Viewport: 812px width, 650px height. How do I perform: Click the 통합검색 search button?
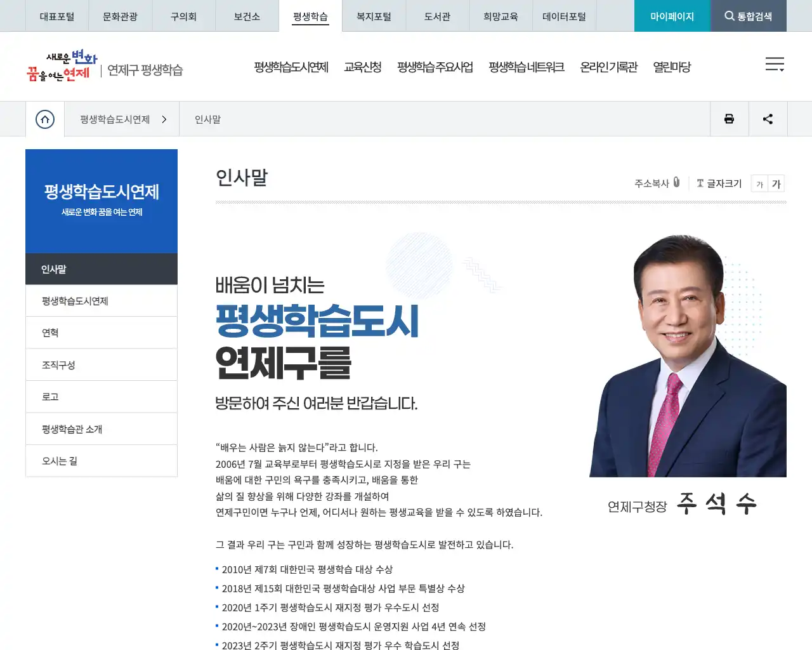coord(749,16)
